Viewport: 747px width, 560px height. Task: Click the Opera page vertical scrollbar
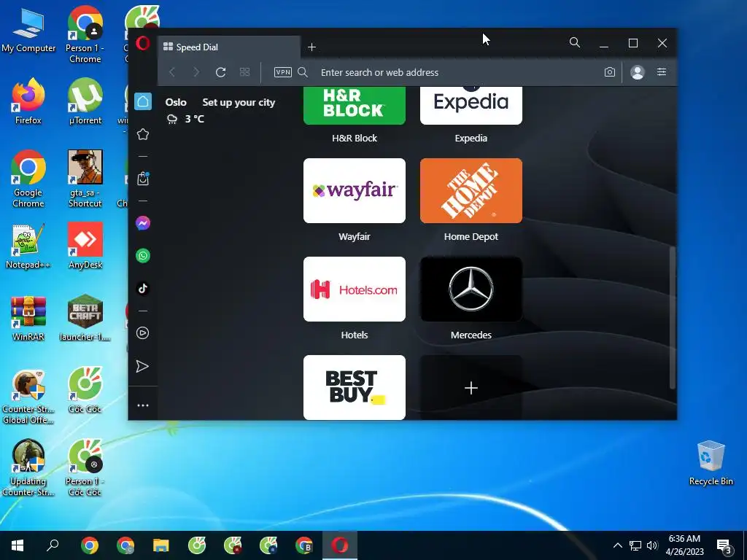click(672, 318)
